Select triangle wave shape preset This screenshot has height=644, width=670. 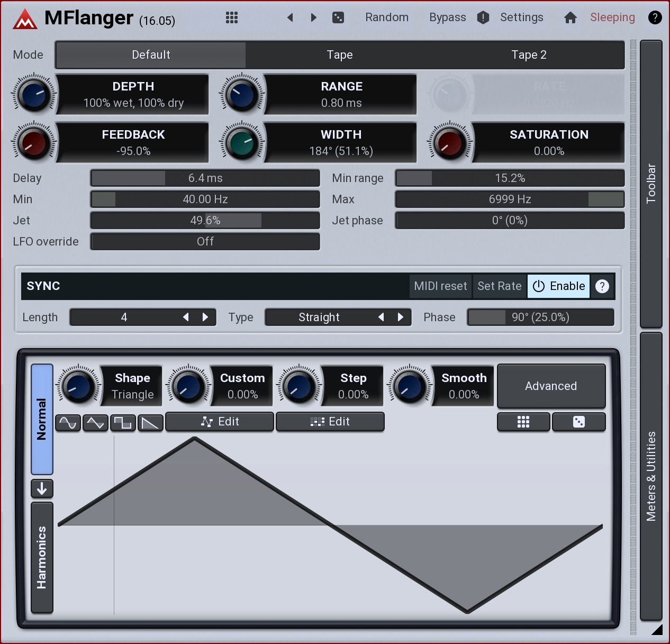pos(95,423)
